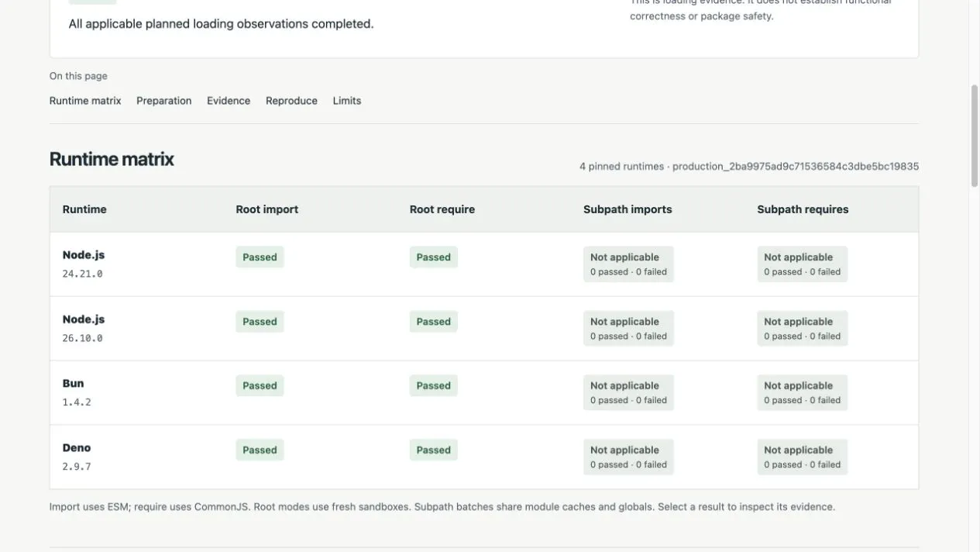Viewport: 980px width, 552px height.
Task: Open the Bun Root require Passed result
Action: click(433, 385)
